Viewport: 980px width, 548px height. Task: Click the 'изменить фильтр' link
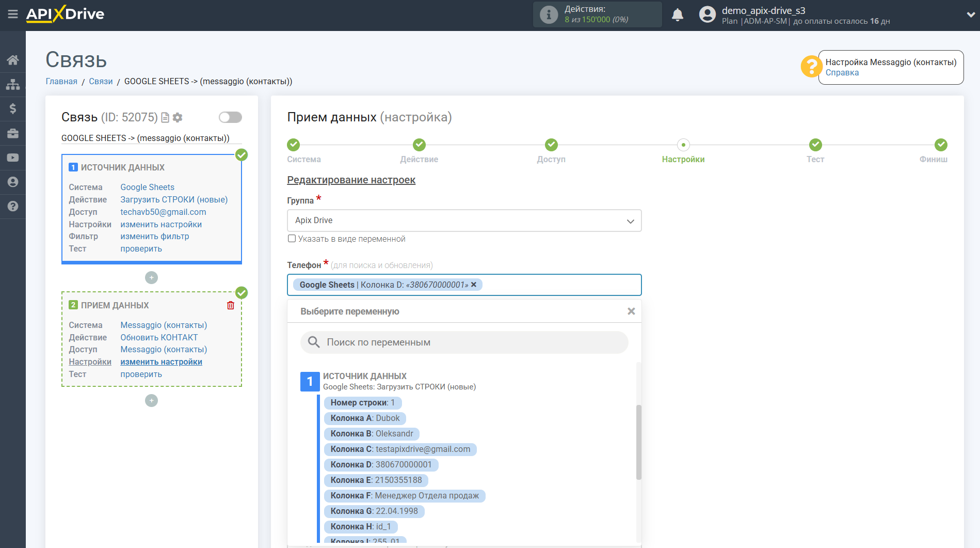coord(155,237)
